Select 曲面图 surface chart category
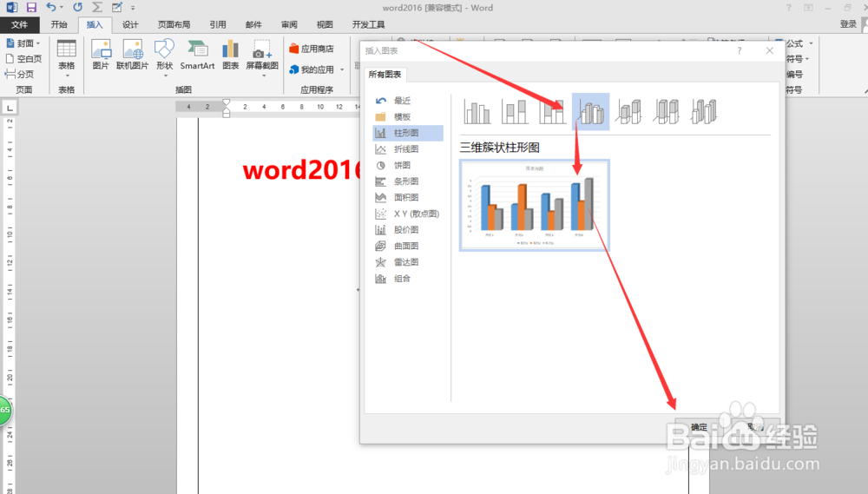868x494 pixels. [408, 246]
